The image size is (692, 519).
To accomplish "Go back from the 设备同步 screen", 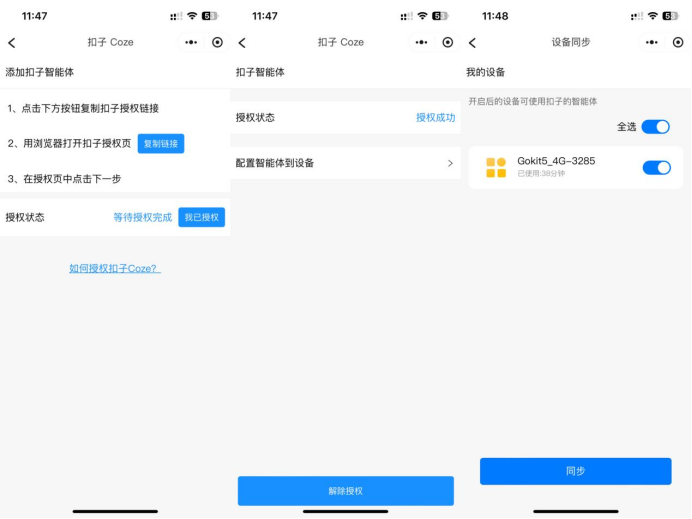I will click(472, 43).
